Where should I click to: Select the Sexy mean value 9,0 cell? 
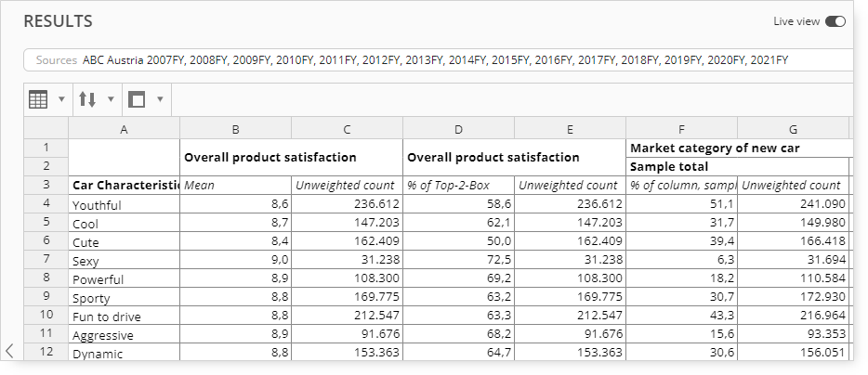pyautogui.click(x=235, y=259)
